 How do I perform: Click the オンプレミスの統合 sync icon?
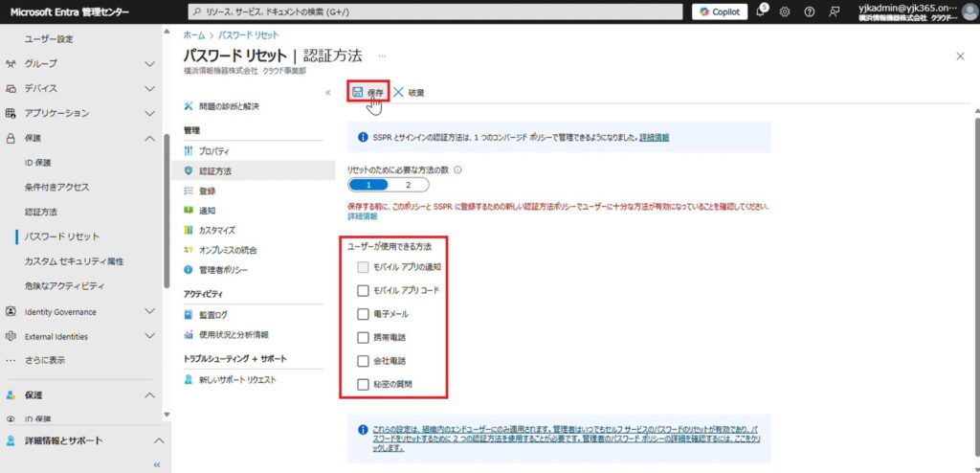(189, 250)
